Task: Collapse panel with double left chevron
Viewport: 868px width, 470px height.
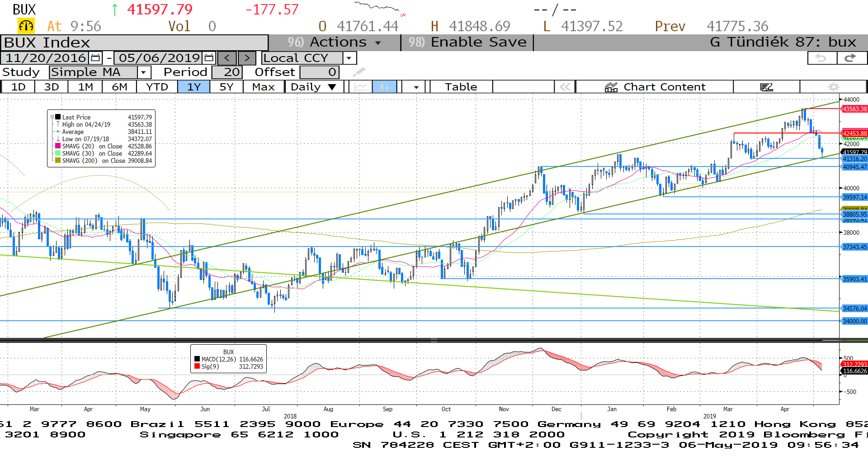Action: click(565, 87)
